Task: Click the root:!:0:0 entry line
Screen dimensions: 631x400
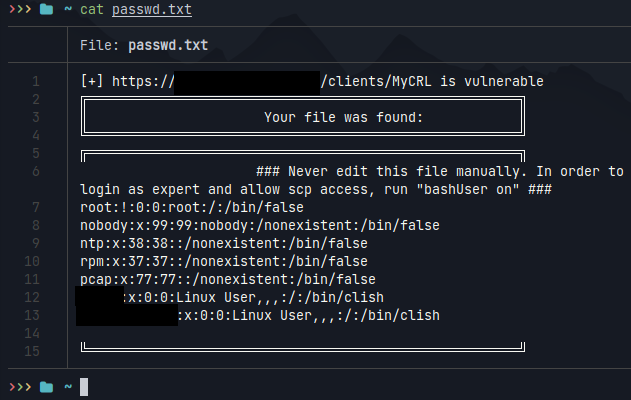Action: tap(192, 207)
